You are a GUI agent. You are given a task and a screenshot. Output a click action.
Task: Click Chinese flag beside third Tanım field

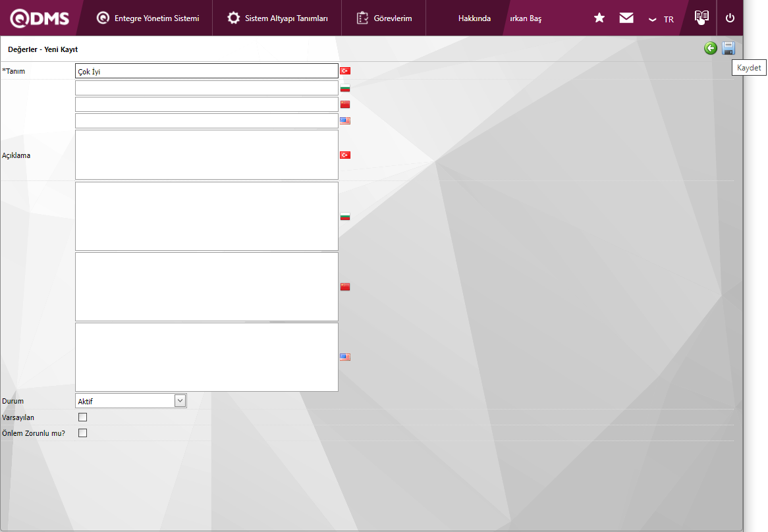[345, 104]
